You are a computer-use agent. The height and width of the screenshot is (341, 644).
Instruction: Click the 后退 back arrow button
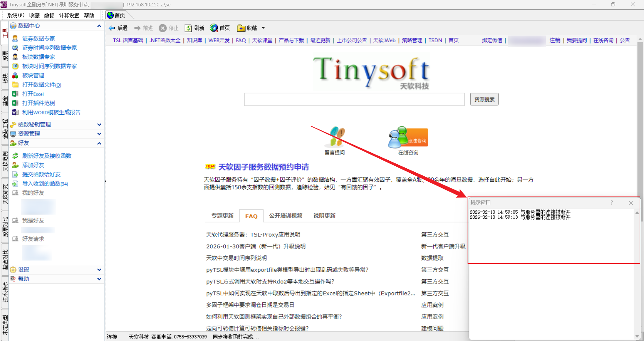click(x=118, y=28)
